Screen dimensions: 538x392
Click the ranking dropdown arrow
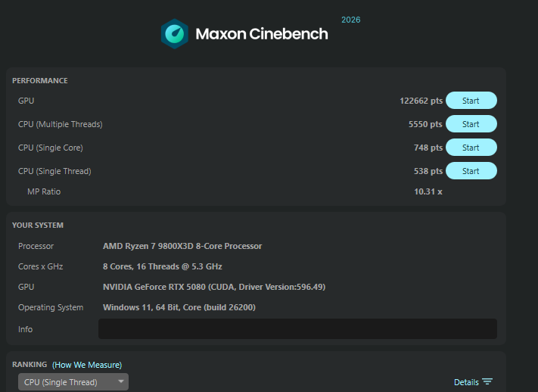coord(121,381)
